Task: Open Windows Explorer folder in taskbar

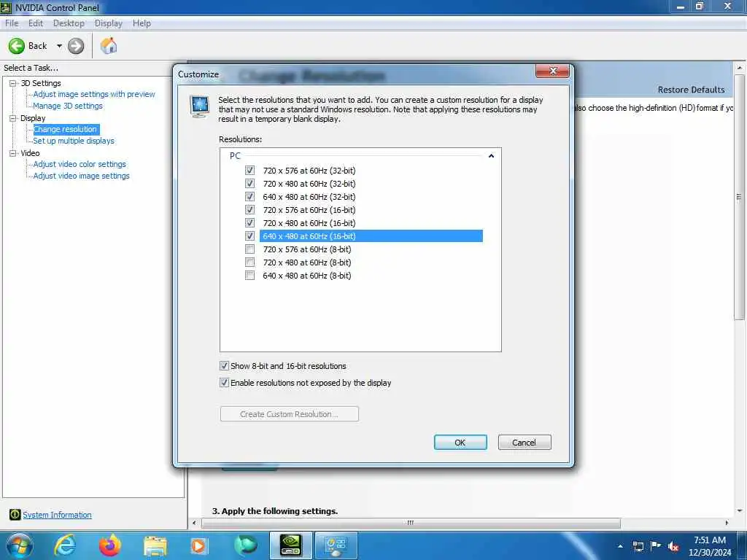Action: pos(155,545)
